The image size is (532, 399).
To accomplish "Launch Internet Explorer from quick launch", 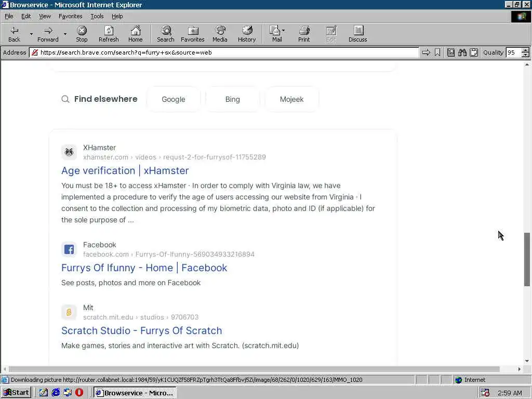I will point(56,393).
